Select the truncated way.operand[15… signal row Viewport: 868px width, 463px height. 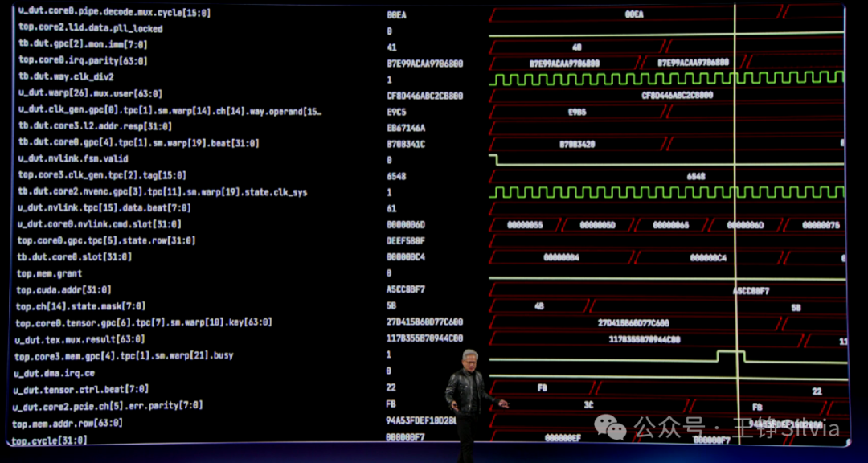pos(170,111)
